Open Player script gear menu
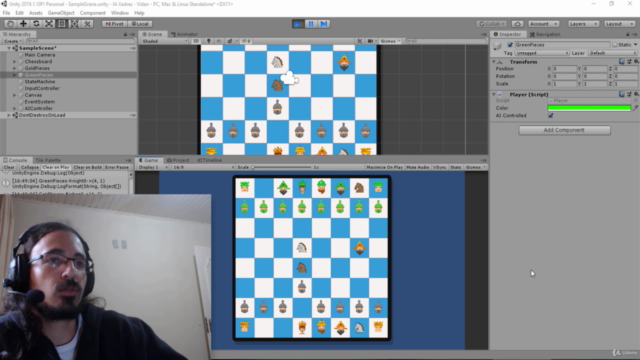Screen dimensions: 640x360 (636, 94)
